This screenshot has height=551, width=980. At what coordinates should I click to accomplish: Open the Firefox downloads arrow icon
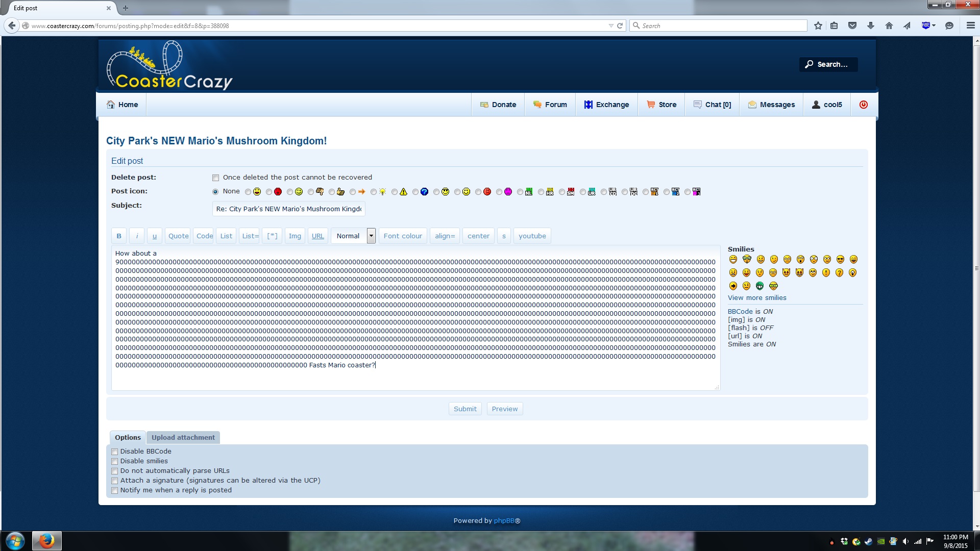tap(871, 26)
